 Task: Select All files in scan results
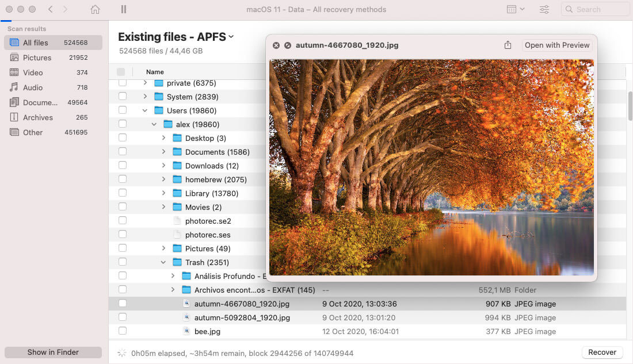tap(35, 42)
